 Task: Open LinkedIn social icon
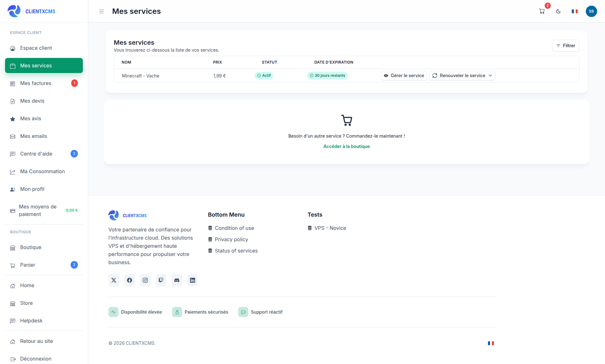coord(193,280)
